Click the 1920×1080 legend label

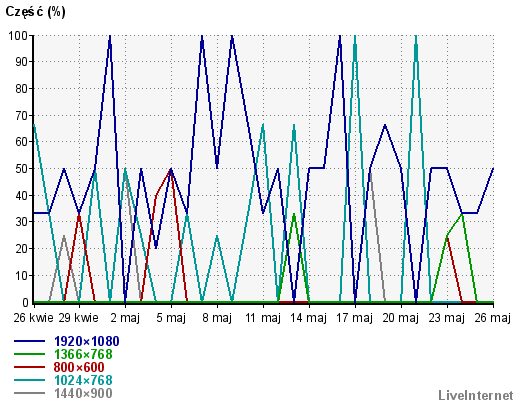(87, 341)
